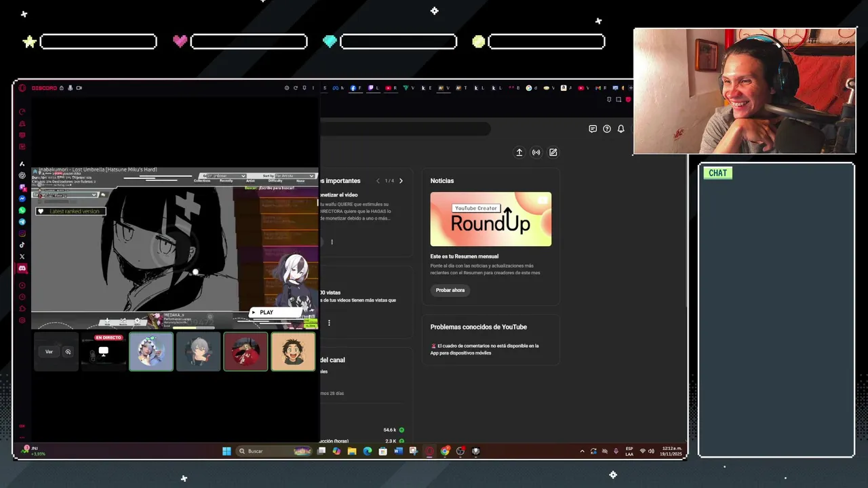Open the sidebar settings gear icon

(22, 320)
